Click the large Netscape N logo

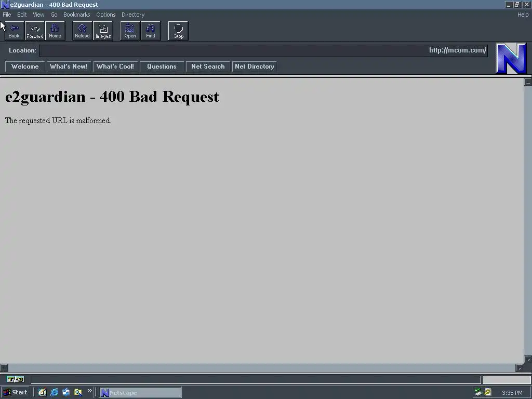coord(511,58)
